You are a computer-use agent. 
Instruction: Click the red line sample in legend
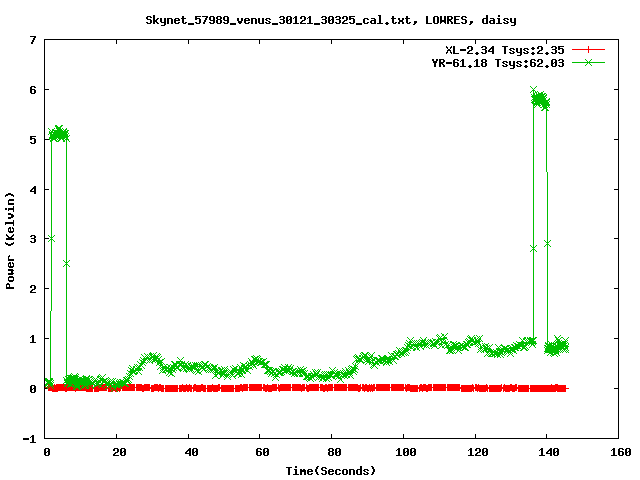(x=588, y=50)
